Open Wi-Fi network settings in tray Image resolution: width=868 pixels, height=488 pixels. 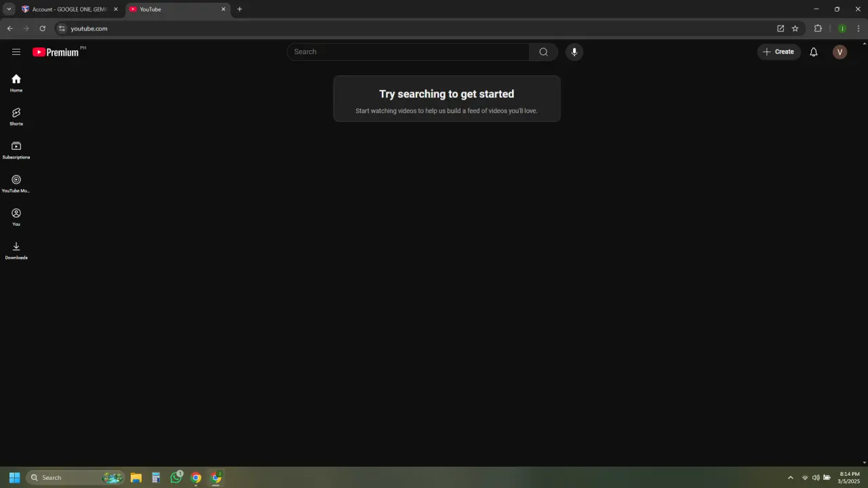(x=805, y=478)
